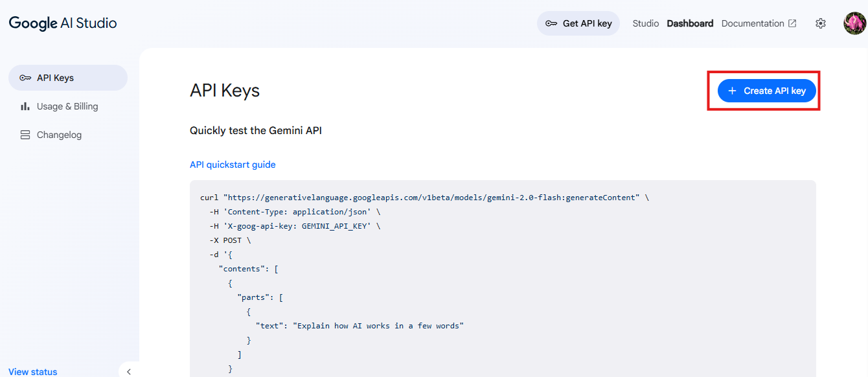Click the Get API key button
Screen dimensions: 868x377
[578, 23]
